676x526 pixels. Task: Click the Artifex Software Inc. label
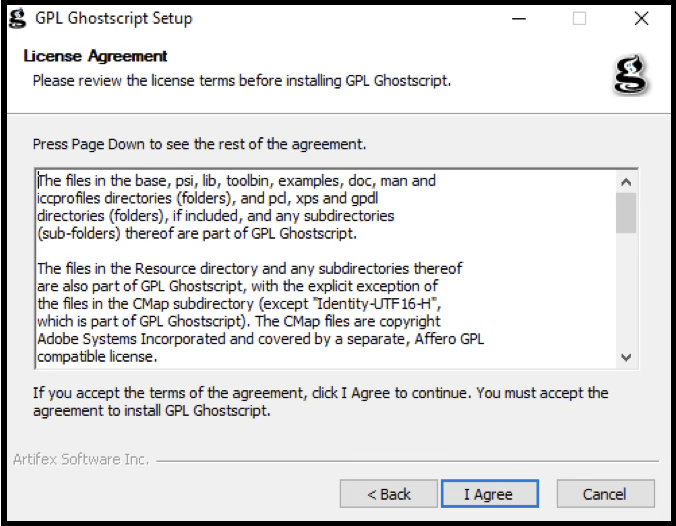point(81,460)
